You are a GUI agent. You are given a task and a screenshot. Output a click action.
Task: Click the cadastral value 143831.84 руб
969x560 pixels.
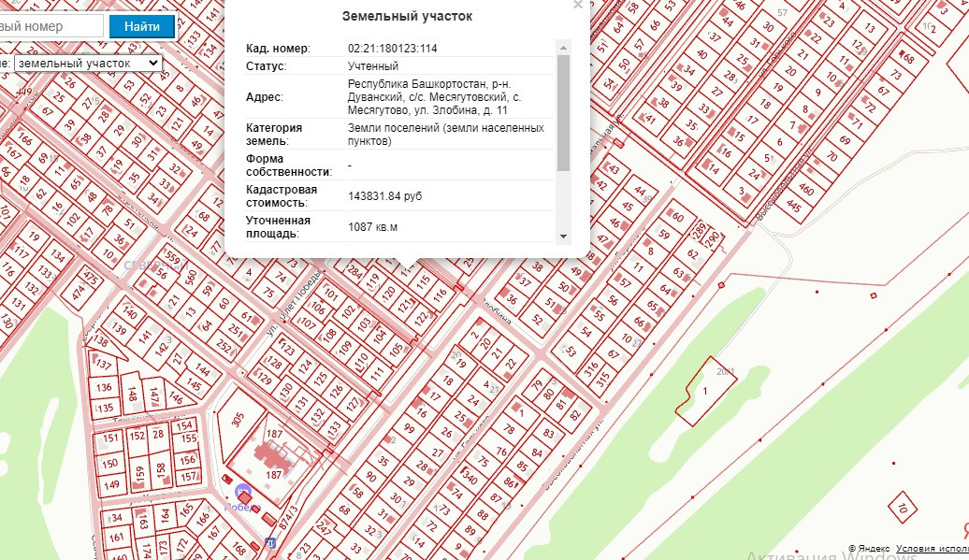[x=385, y=196]
